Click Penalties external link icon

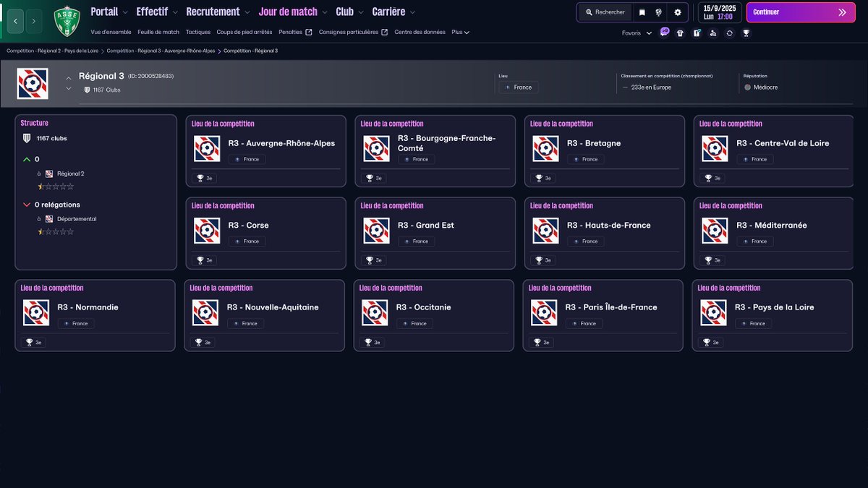[x=309, y=32]
